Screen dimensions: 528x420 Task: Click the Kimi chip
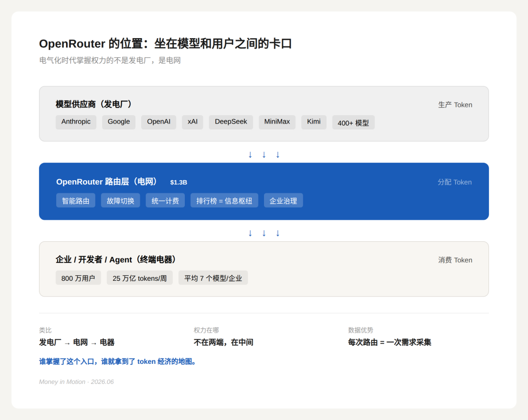tap(313, 122)
